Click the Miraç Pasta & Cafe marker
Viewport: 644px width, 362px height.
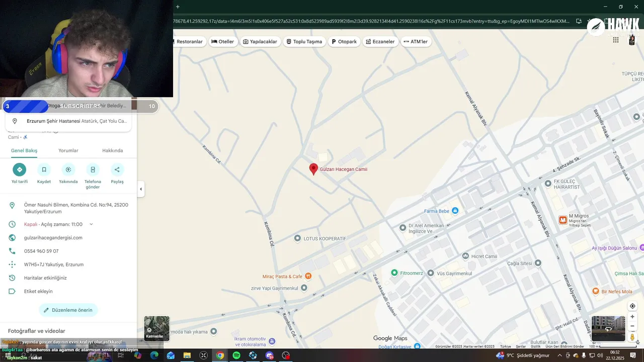click(308, 276)
